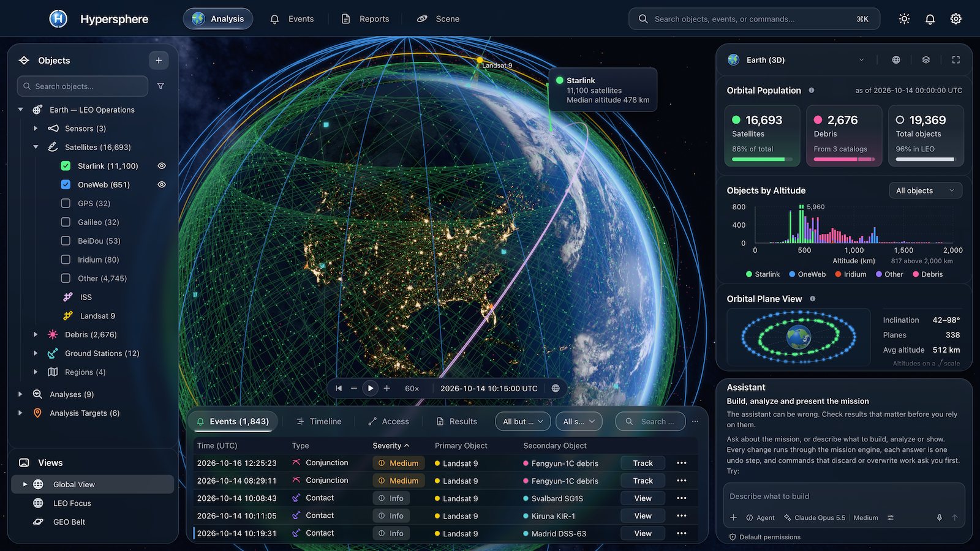This screenshot has height=551, width=980.
Task: Start voice input microphone in assistant
Action: (x=940, y=517)
